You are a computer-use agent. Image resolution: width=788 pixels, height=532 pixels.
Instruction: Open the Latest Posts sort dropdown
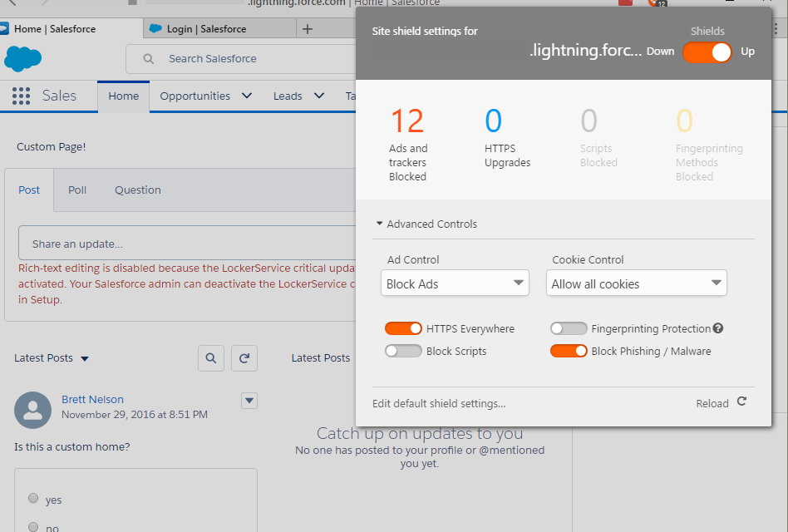tap(85, 359)
